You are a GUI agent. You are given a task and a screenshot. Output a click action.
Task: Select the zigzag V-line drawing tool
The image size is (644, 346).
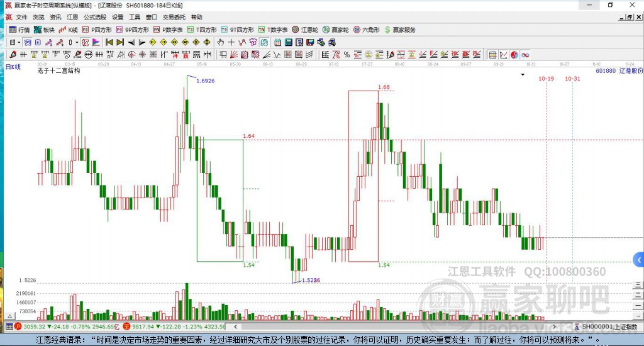click(277, 55)
